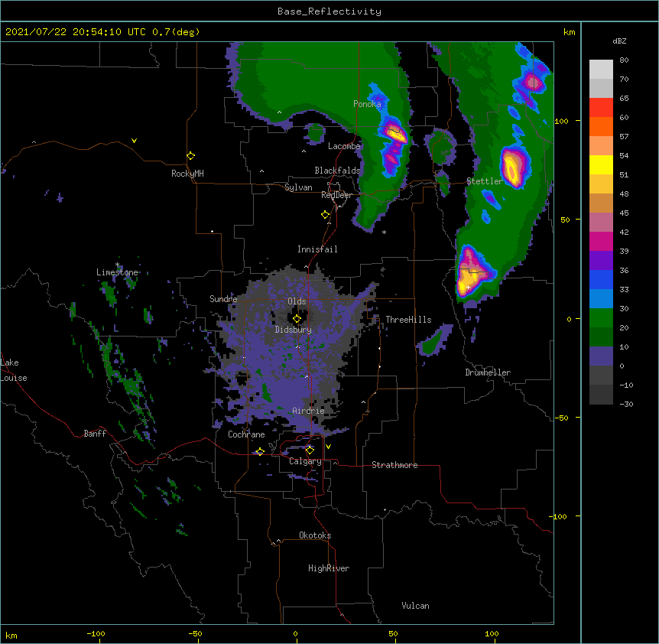This screenshot has width=659, height=644.
Task: Click the Didsbury label
Action: (x=293, y=330)
